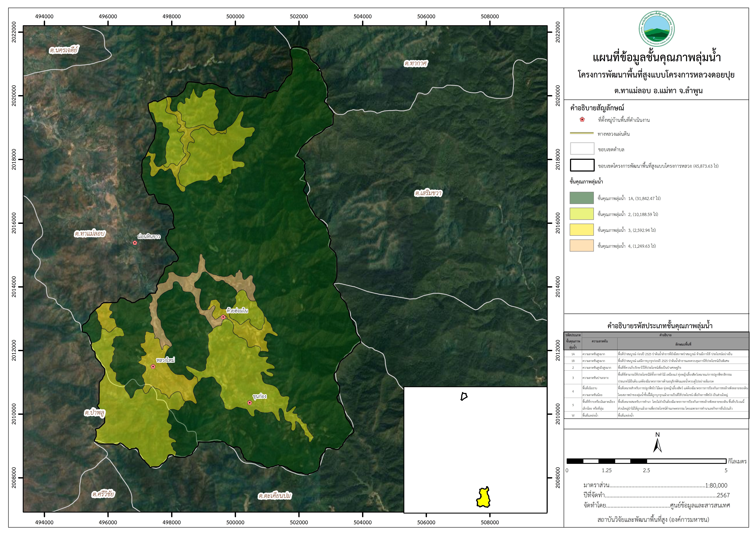This screenshot has width=756, height=535.
Task: Select the ห้วยฮ่อมใน village marker
Action: pyautogui.click(x=223, y=317)
